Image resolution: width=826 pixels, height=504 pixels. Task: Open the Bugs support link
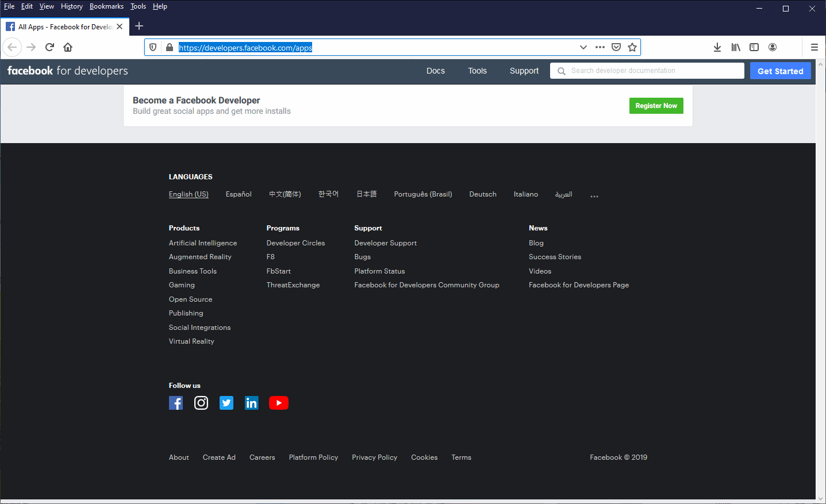point(362,257)
